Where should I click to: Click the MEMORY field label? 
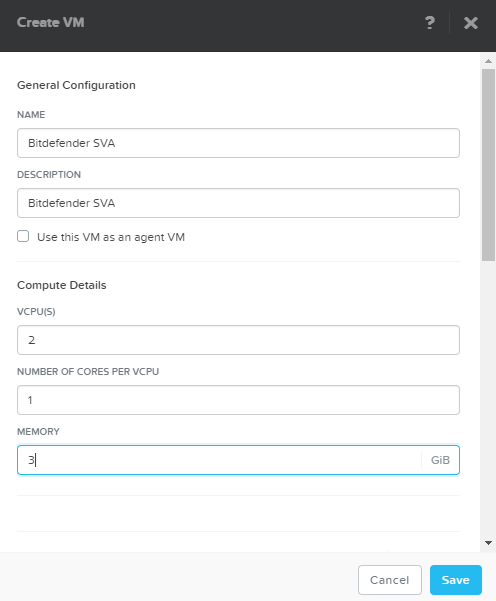pos(38,432)
